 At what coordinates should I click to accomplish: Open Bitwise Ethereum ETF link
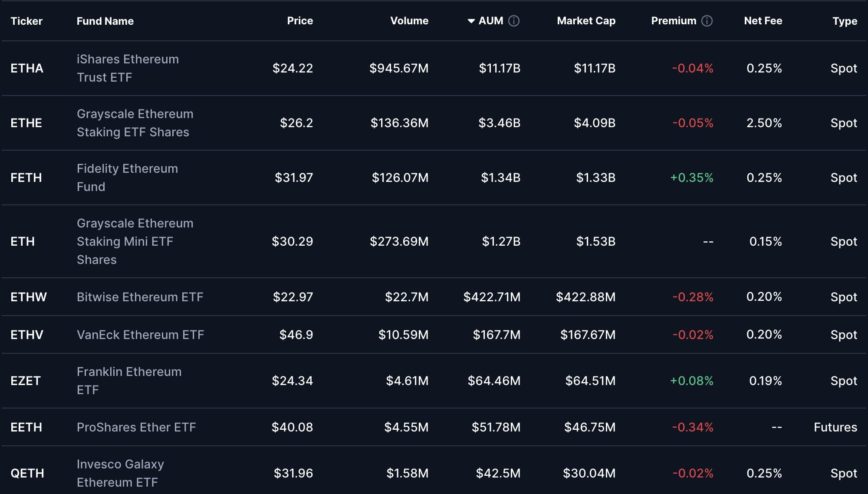pos(140,297)
